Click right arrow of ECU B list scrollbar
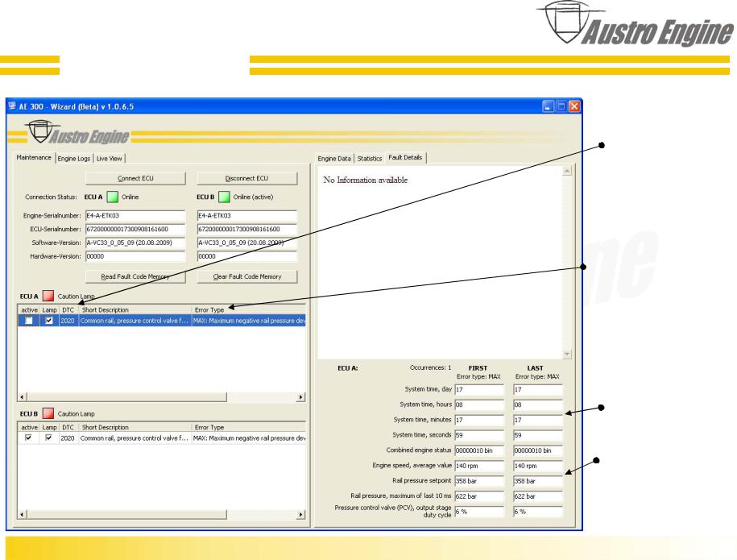Image resolution: width=737 pixels, height=560 pixels. pyautogui.click(x=300, y=515)
